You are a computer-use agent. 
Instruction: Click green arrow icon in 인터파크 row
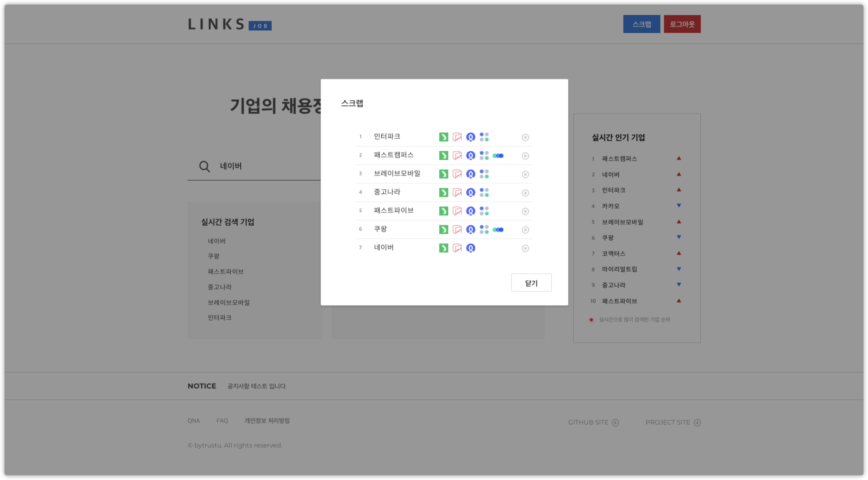[444, 137]
